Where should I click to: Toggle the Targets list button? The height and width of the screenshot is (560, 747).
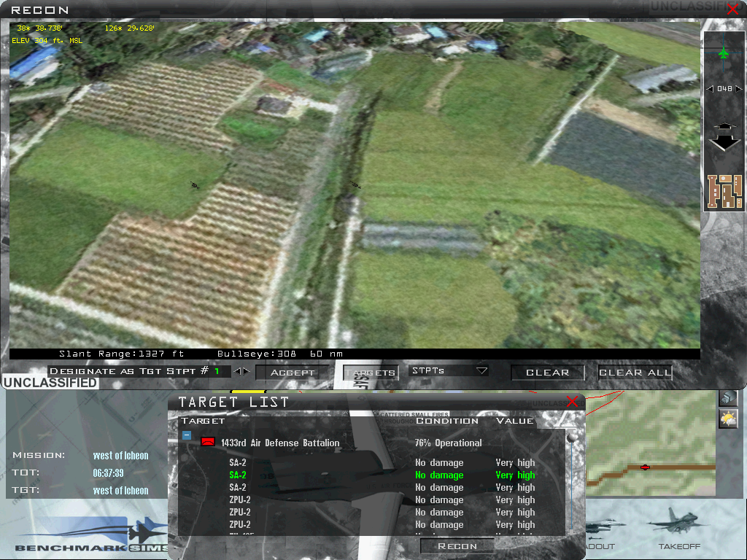(x=371, y=373)
